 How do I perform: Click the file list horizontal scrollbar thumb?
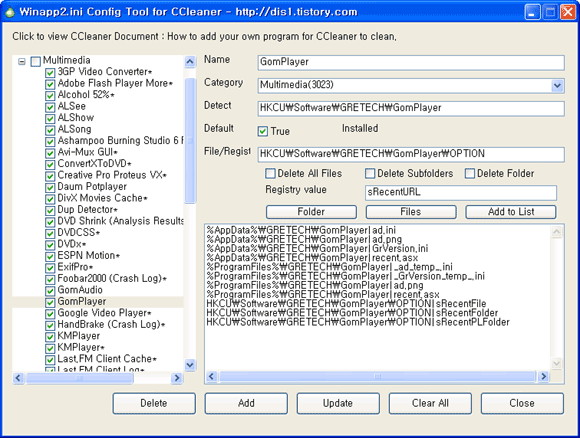[x=377, y=377]
